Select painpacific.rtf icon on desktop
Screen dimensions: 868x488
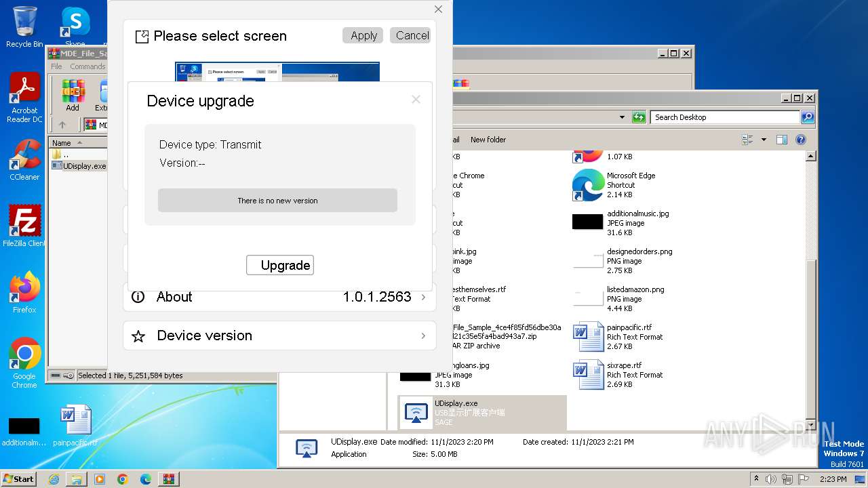tap(75, 426)
